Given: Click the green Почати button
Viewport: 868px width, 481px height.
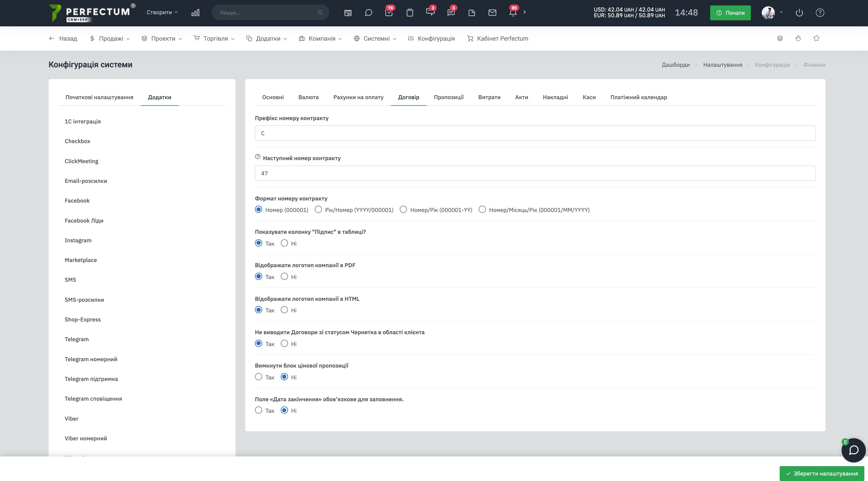Looking at the screenshot, I should [x=730, y=13].
